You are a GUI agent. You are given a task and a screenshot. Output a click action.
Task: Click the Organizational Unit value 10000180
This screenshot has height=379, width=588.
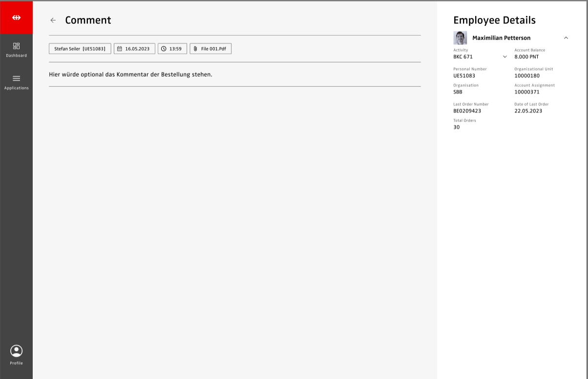click(527, 76)
